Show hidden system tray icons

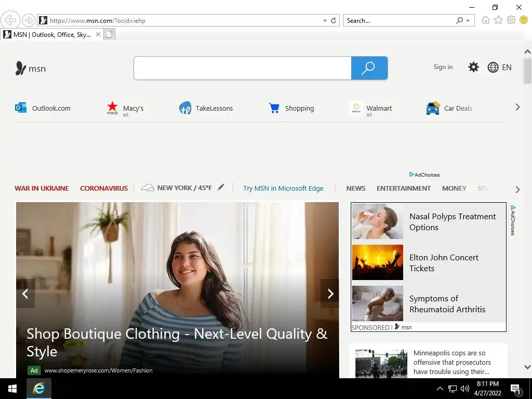(x=440, y=389)
